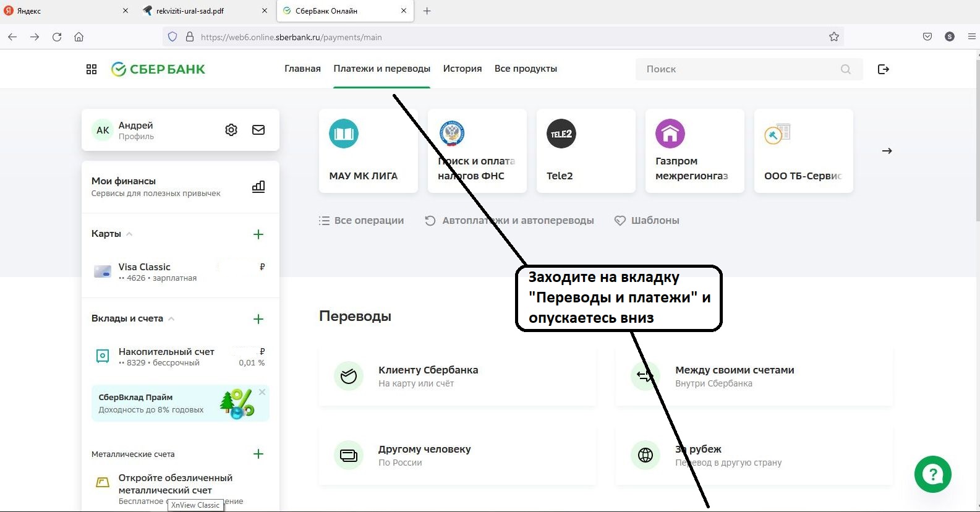Open Все продукты tab
Screen dimensions: 980x512
click(x=526, y=69)
